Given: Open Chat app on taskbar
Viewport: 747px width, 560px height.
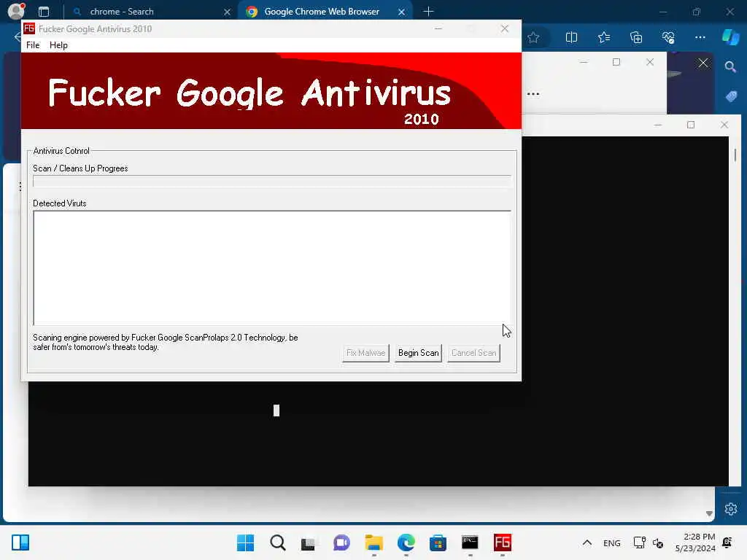Looking at the screenshot, I should click(341, 542).
